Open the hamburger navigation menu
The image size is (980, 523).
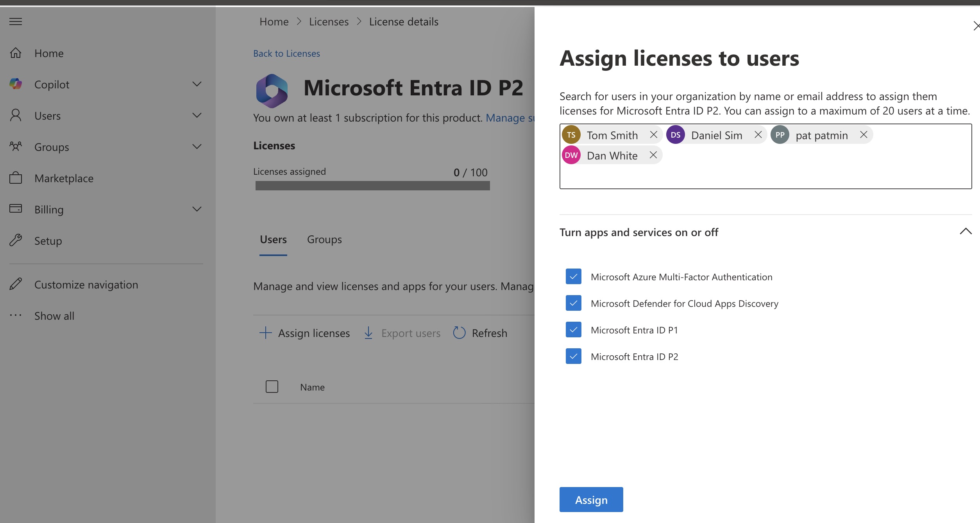(x=16, y=21)
